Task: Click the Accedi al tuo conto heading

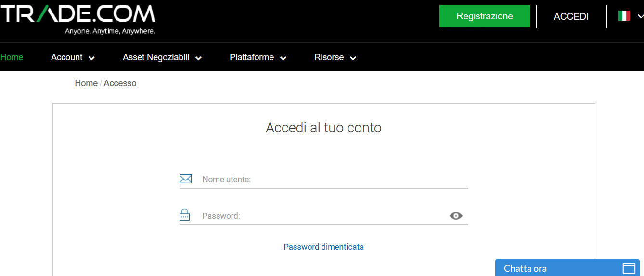Action: [x=323, y=128]
